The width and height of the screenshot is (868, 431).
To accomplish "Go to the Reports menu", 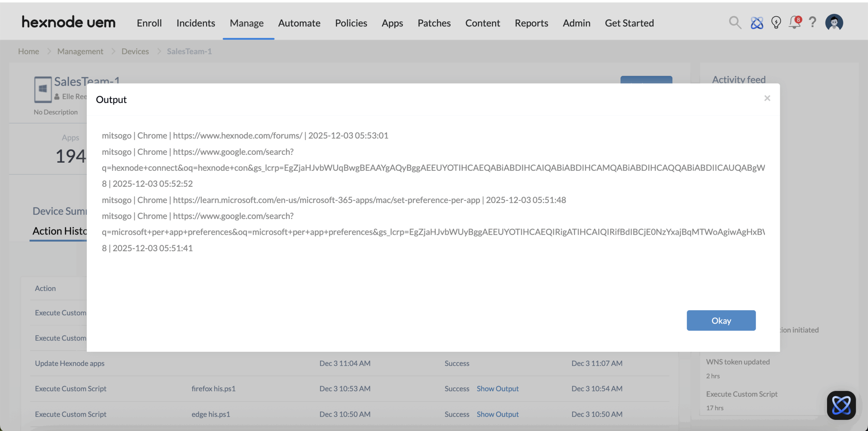I will tap(531, 23).
